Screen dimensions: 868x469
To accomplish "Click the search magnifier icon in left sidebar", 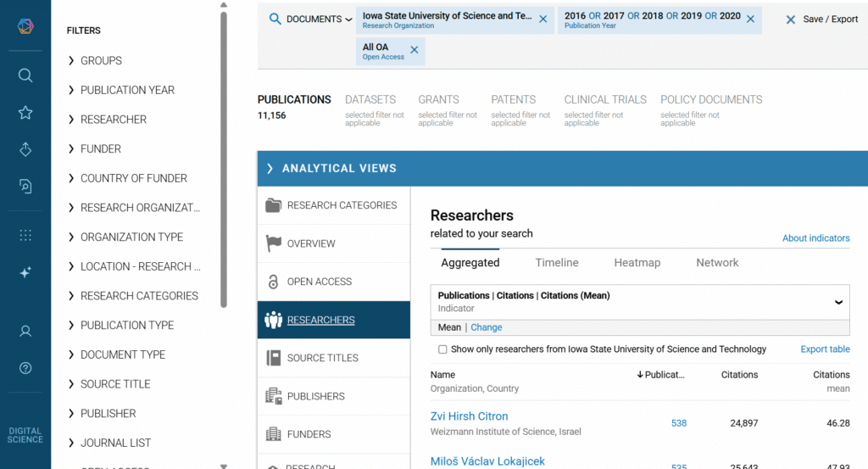I will [25, 75].
